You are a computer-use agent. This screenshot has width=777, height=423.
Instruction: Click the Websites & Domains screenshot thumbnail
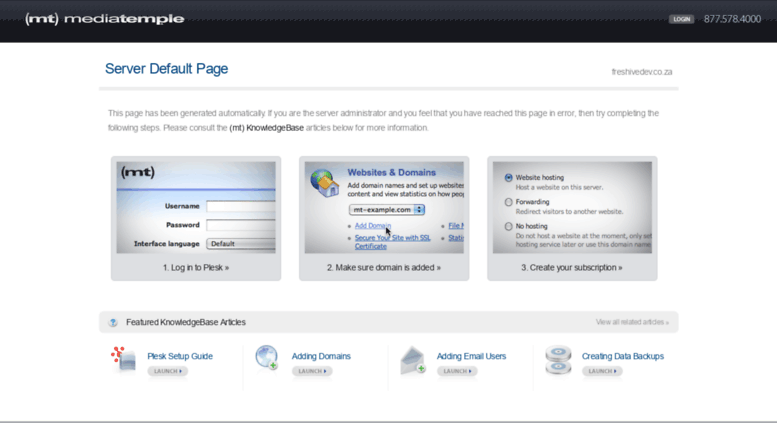[384, 208]
